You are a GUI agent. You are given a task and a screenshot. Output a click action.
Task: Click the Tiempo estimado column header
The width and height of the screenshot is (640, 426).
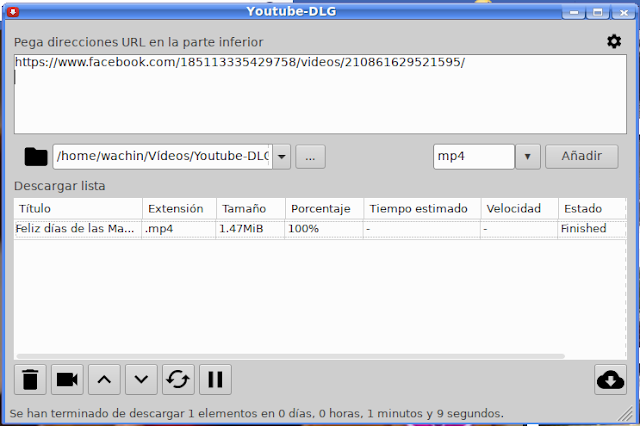(422, 209)
